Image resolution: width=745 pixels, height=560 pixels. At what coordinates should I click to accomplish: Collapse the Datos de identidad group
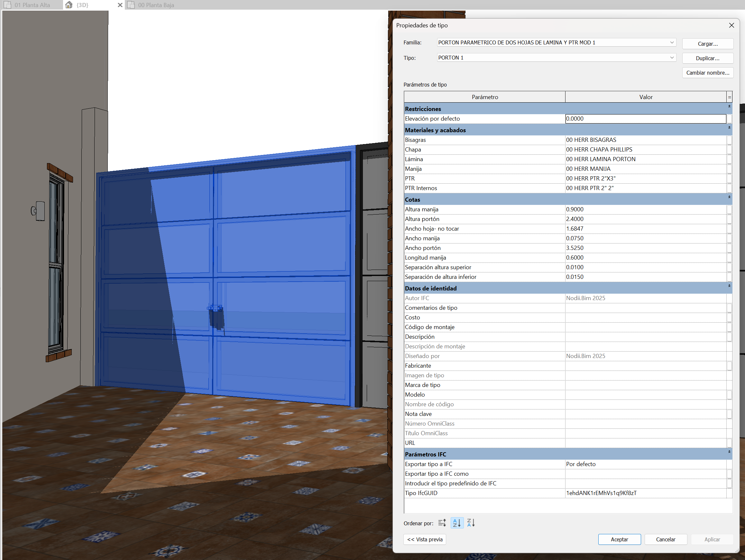729,286
